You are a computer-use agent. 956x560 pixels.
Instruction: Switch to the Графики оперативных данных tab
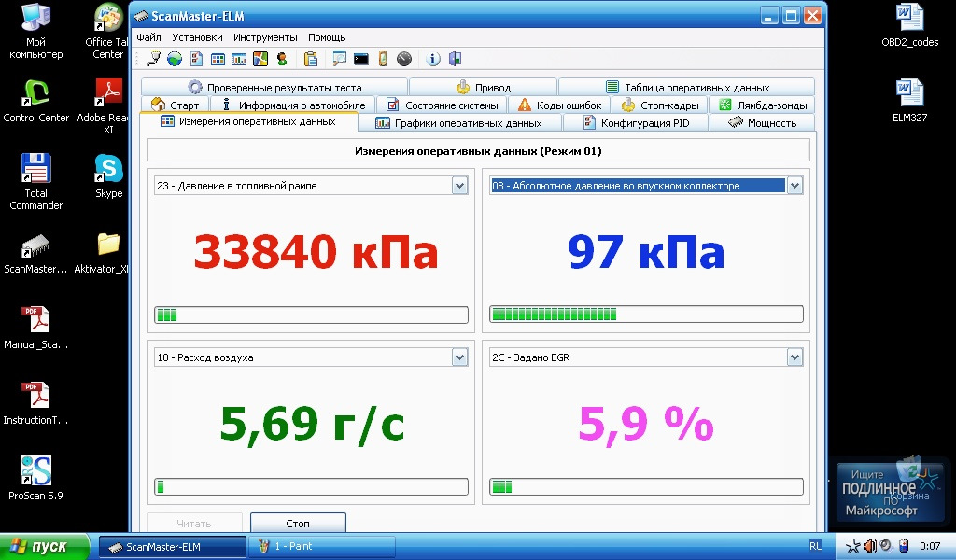pos(459,123)
